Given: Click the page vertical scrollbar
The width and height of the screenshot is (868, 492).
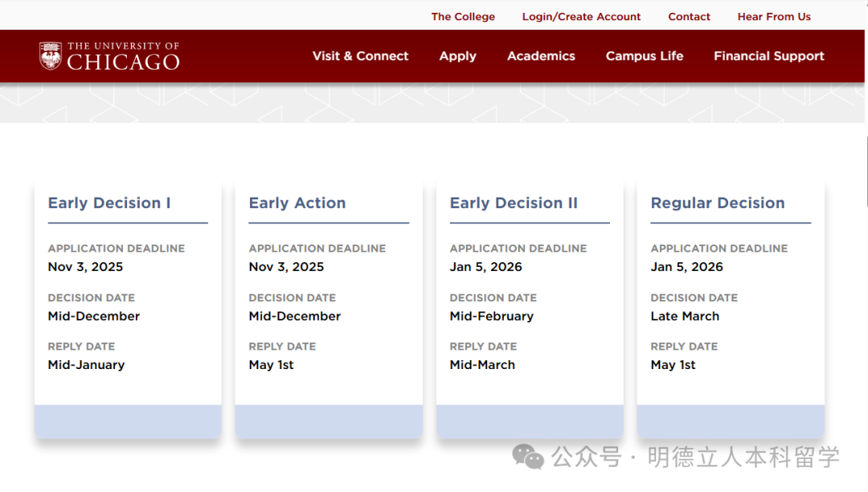Looking at the screenshot, I should pos(866,171).
